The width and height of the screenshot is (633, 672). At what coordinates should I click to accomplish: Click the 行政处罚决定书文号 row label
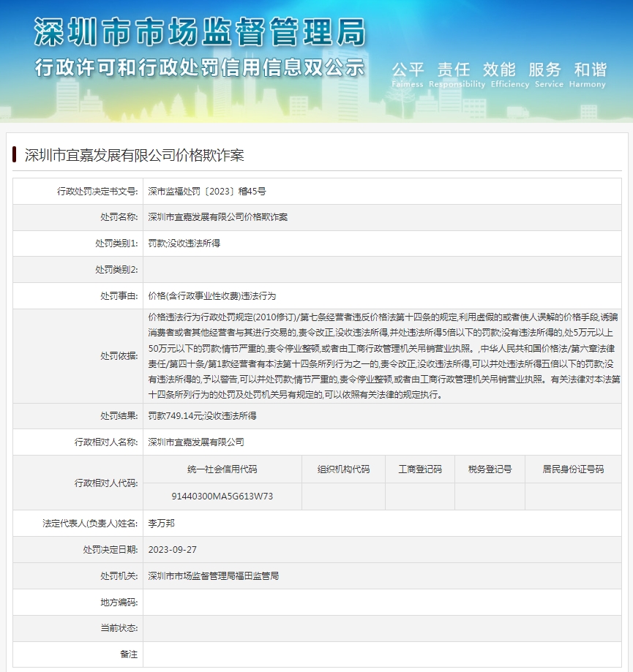pyautogui.click(x=97, y=191)
